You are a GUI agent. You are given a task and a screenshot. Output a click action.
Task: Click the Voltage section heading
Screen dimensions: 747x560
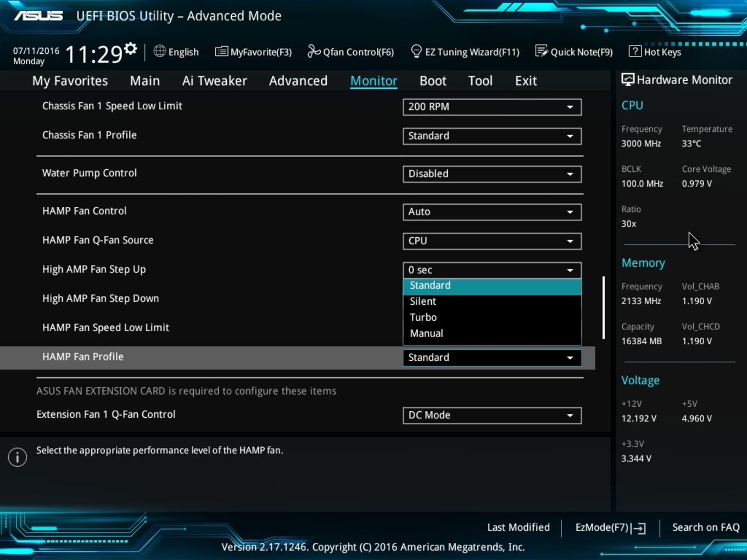(640, 380)
